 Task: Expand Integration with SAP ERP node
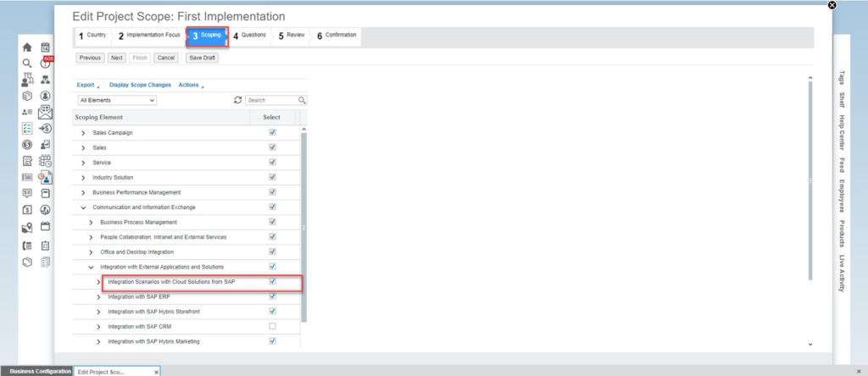pos(99,297)
